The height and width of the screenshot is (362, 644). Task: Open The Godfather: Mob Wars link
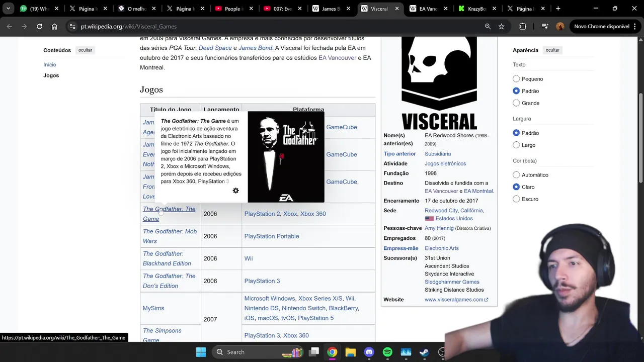click(x=170, y=236)
